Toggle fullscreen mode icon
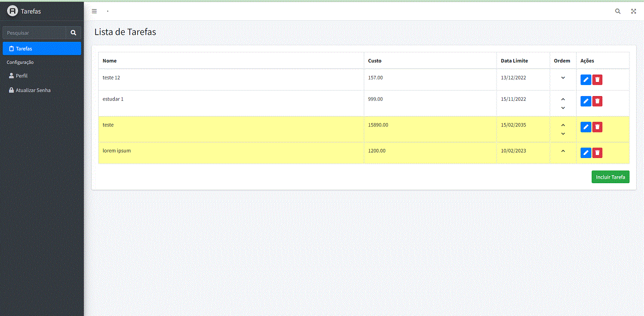This screenshot has width=644, height=316. (633, 11)
